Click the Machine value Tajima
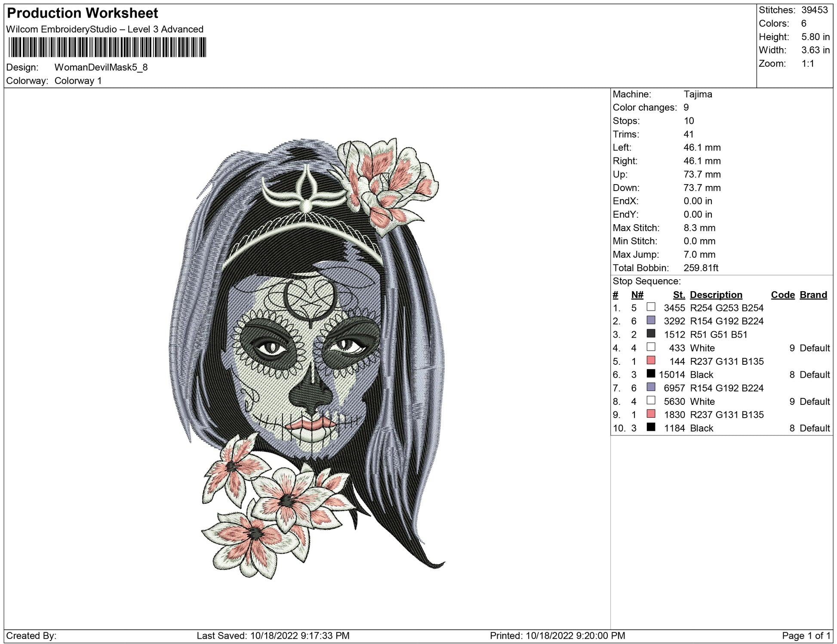Viewport: 837px width, 644px height. [x=698, y=94]
